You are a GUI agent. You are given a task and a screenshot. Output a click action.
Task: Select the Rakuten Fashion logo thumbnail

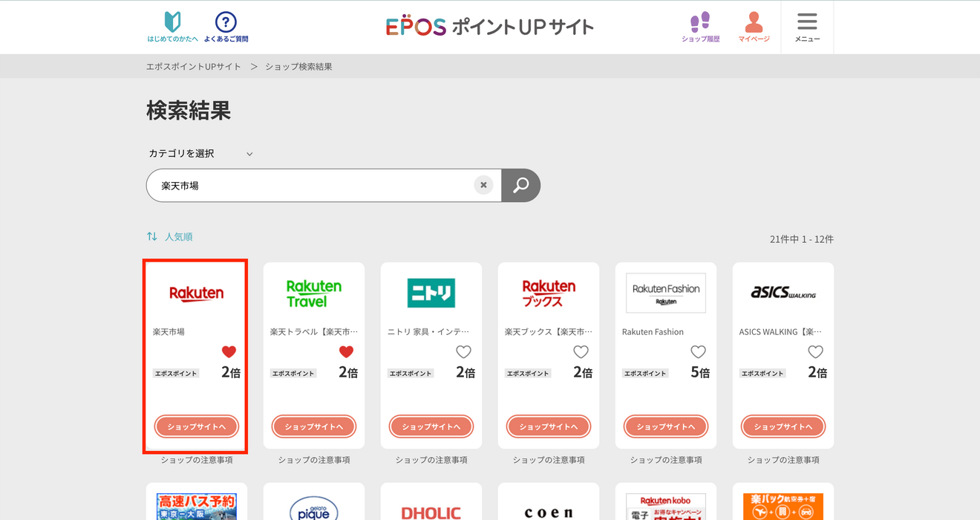coord(666,293)
